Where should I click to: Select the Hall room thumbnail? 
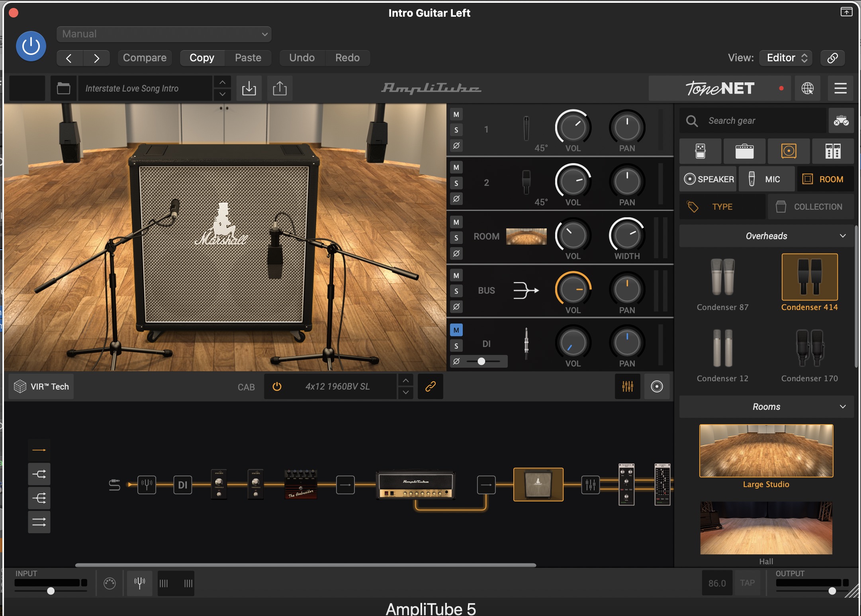(x=766, y=528)
